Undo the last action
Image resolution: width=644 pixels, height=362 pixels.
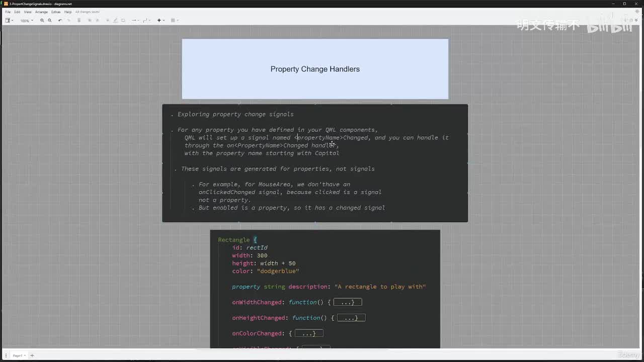pos(60,21)
